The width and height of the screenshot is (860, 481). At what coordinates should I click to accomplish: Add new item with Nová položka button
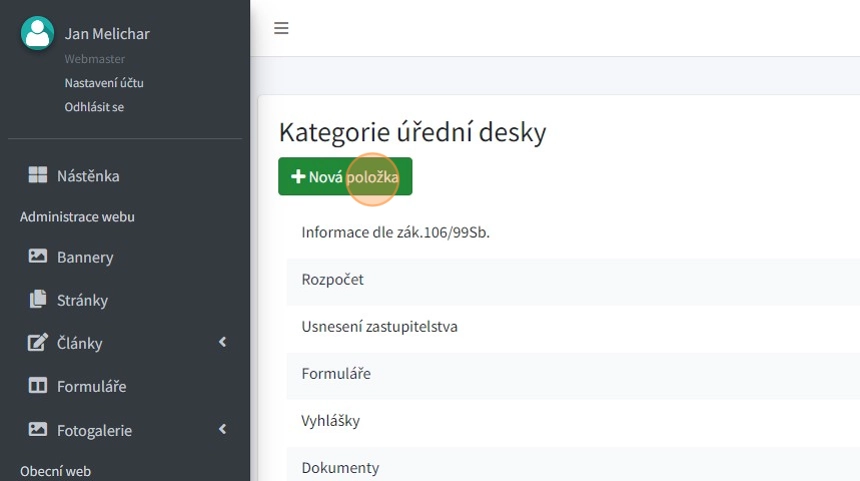(x=345, y=177)
